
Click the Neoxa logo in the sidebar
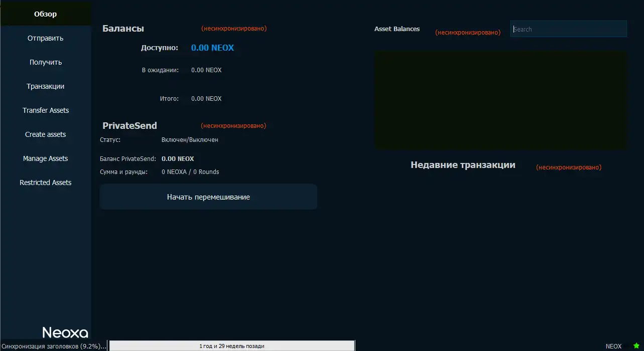click(65, 332)
